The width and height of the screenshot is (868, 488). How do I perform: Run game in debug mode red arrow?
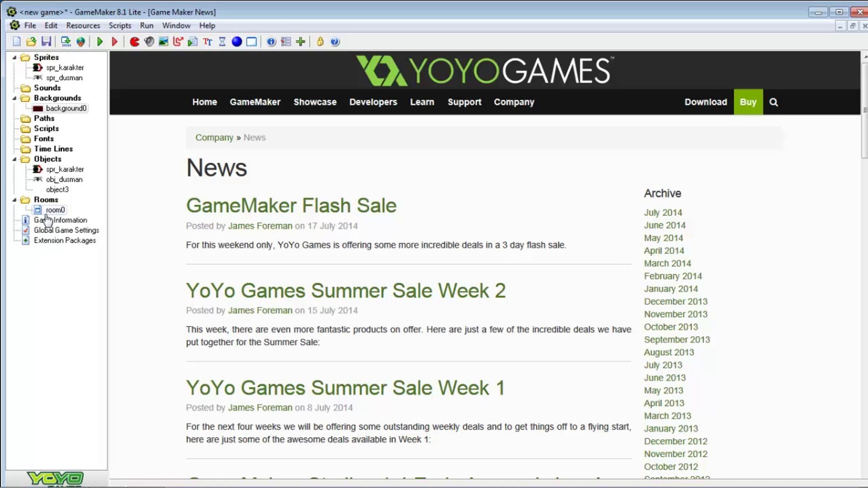(x=114, y=42)
